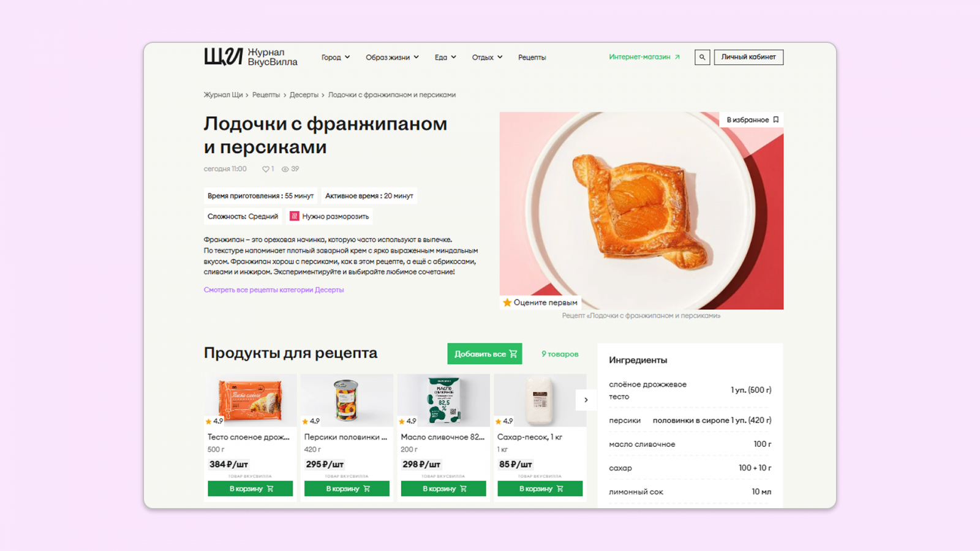This screenshot has height=551, width=980.
Task: Click the search magnifier icon
Action: 702,57
